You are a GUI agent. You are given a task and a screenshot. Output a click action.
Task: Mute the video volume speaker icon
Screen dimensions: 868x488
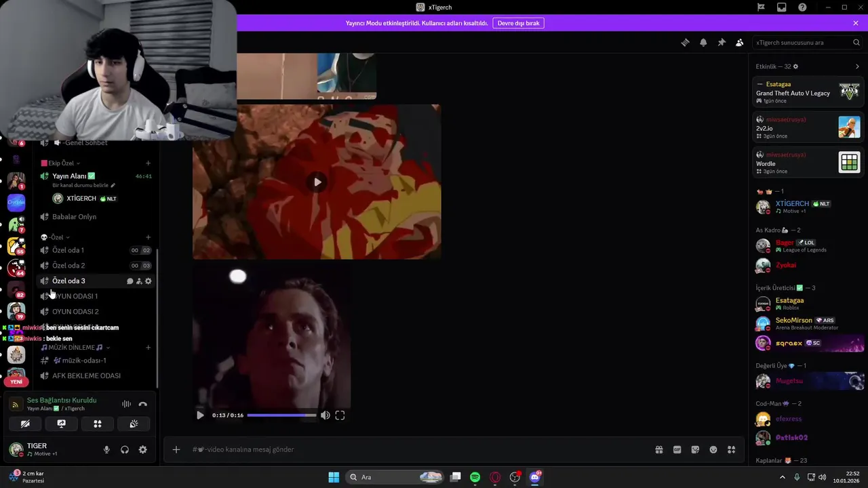coord(325,415)
